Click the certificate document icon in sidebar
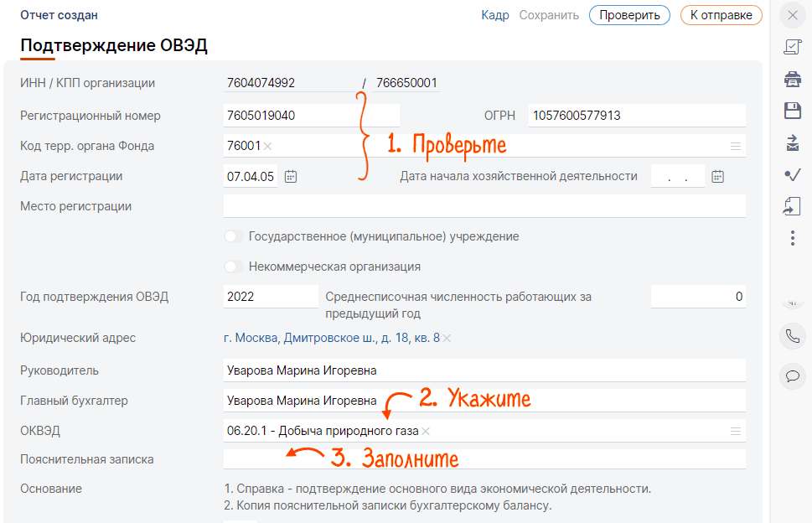This screenshot has width=812, height=523. [x=792, y=47]
